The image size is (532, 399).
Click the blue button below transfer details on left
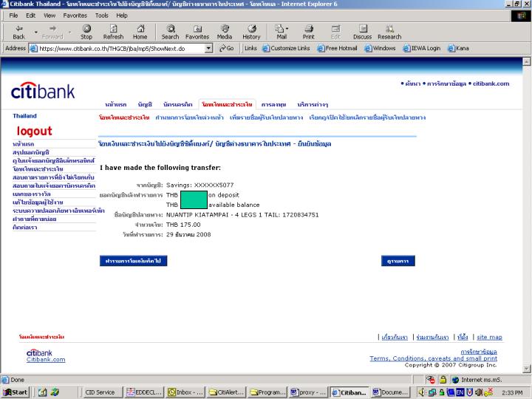coord(133,261)
